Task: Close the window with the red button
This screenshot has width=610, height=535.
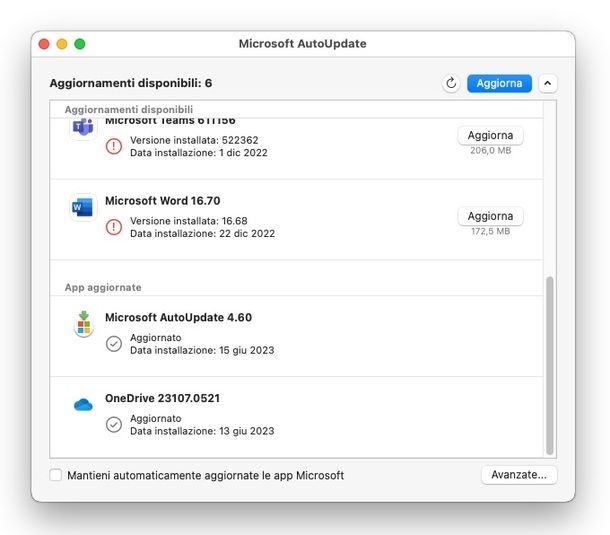Action: (44, 44)
